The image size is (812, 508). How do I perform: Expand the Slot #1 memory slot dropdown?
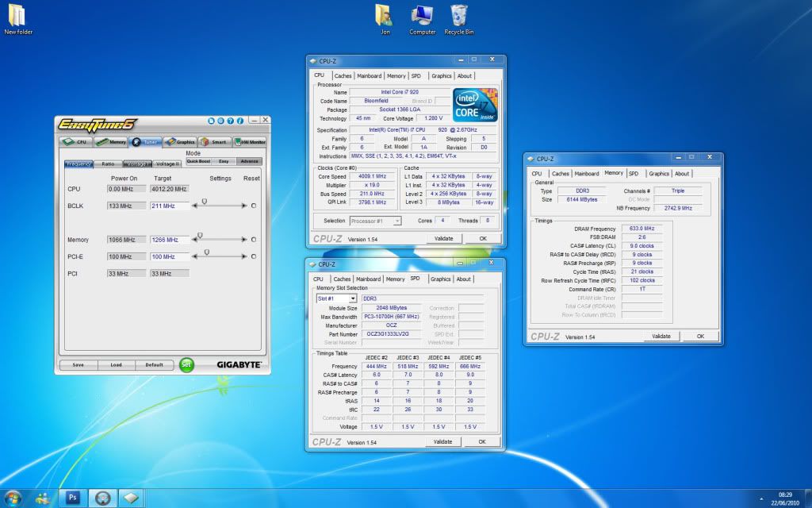(353, 298)
